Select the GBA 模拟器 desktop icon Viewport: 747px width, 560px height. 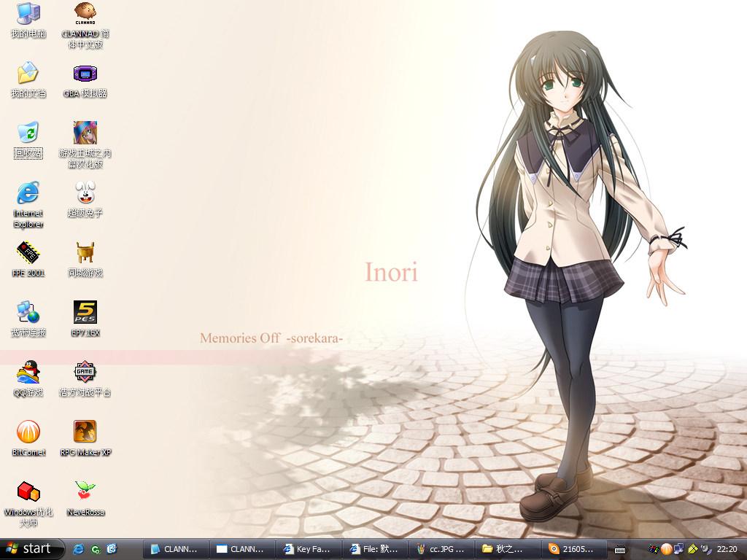point(85,81)
